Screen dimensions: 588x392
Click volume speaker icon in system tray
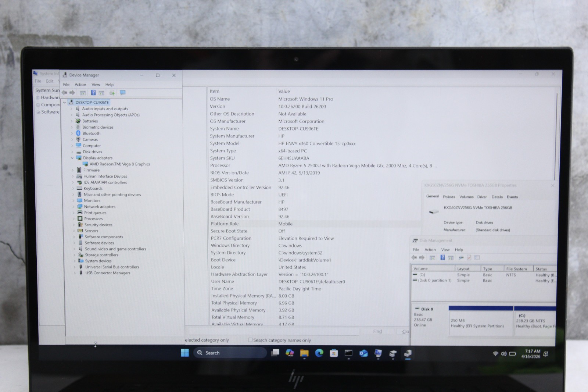click(x=503, y=354)
